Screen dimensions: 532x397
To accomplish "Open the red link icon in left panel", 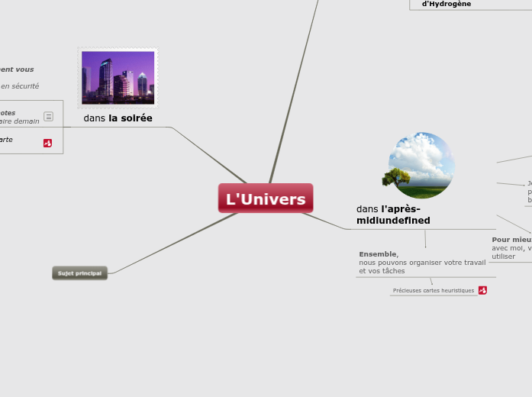I will (x=47, y=143).
